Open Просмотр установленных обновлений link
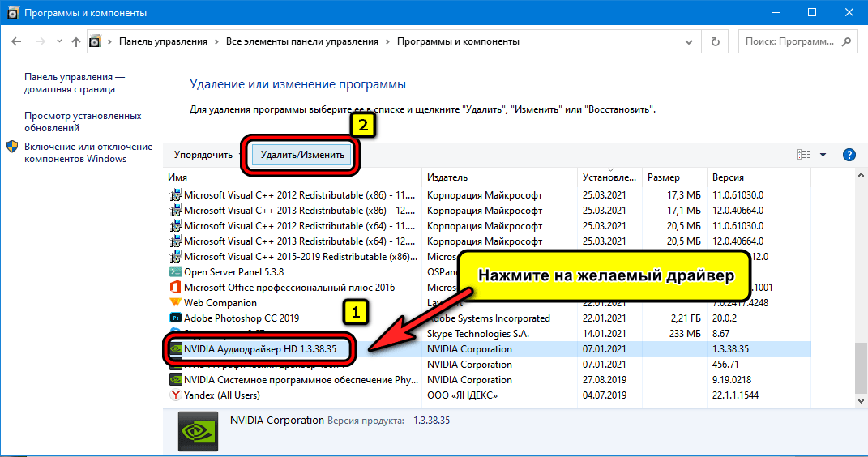Screen dimensions: 868x457 [x=83, y=122]
